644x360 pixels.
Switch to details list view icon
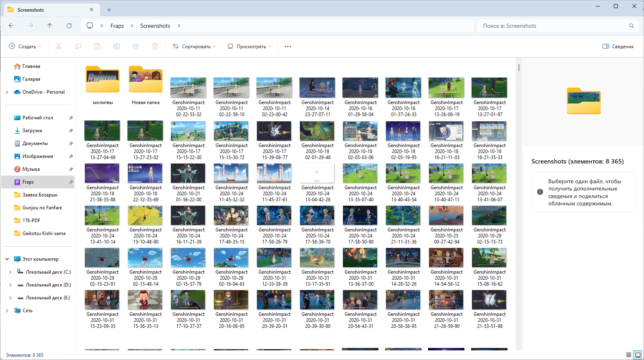pos(629,355)
